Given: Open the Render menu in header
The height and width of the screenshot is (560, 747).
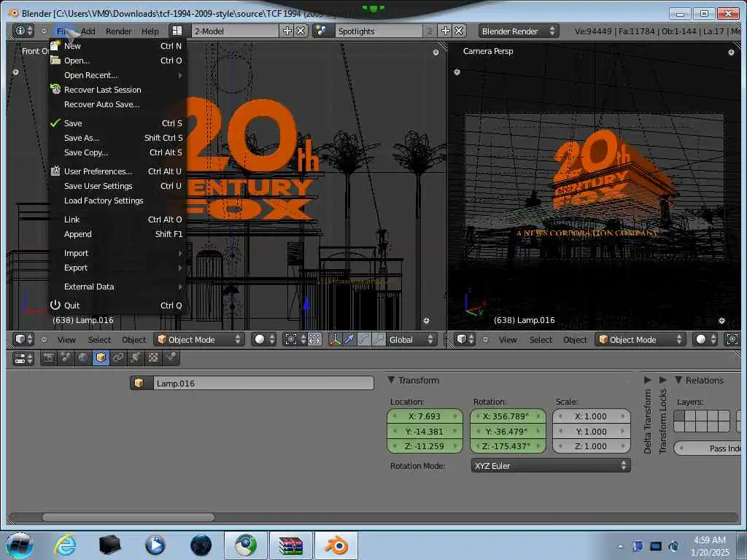Looking at the screenshot, I should 119,31.
